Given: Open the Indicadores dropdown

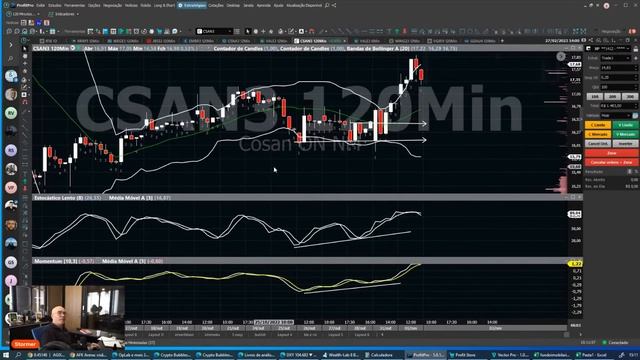Looking at the screenshot, I should coord(64,14).
